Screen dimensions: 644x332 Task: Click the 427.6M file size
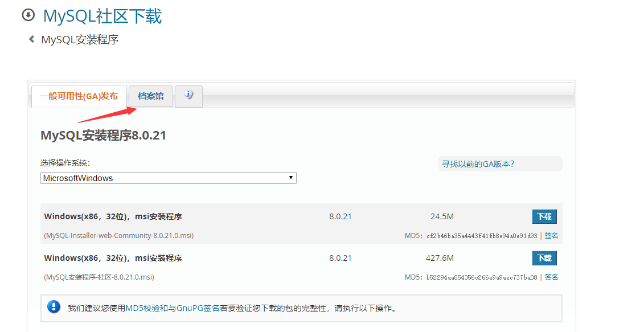pyautogui.click(x=440, y=258)
